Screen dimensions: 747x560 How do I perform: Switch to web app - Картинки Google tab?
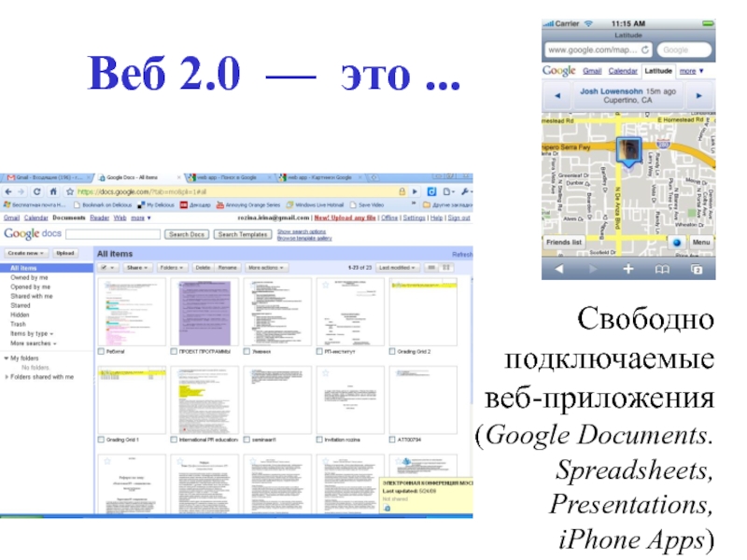pos(319,177)
